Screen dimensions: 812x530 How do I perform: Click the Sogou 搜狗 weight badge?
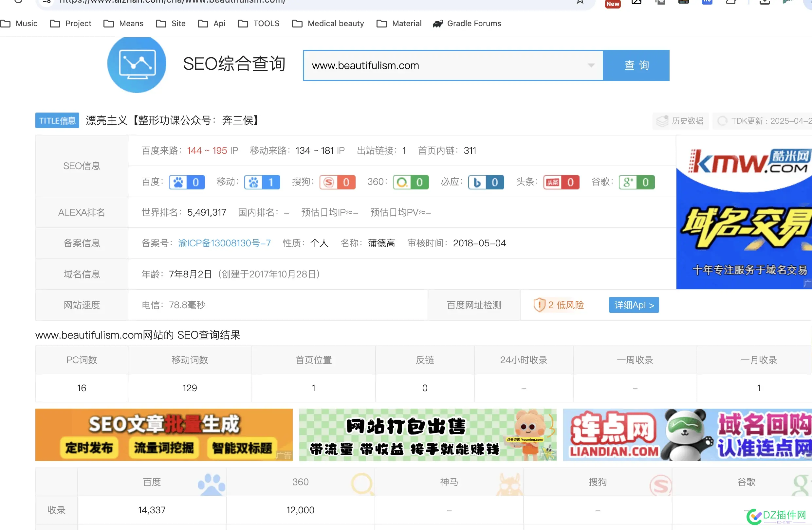(338, 182)
